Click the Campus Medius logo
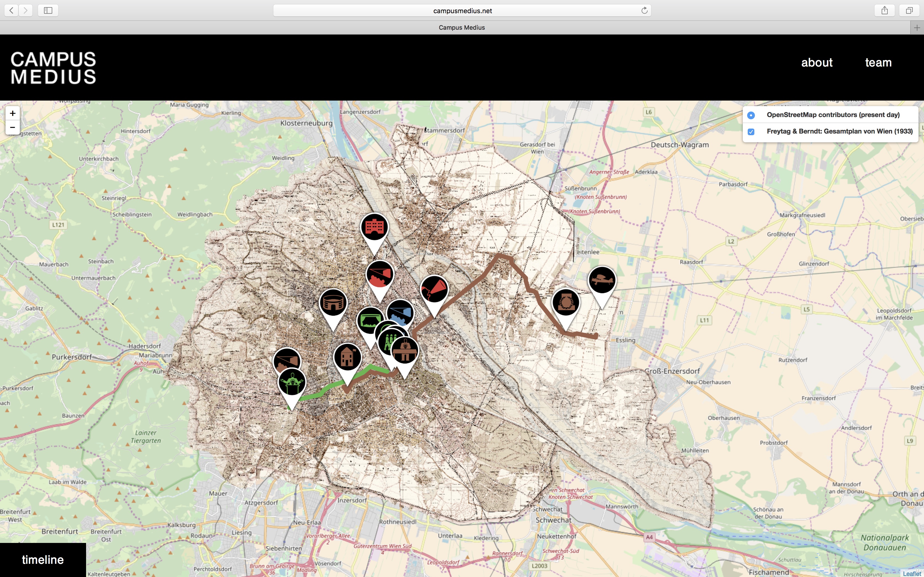 pos(53,68)
